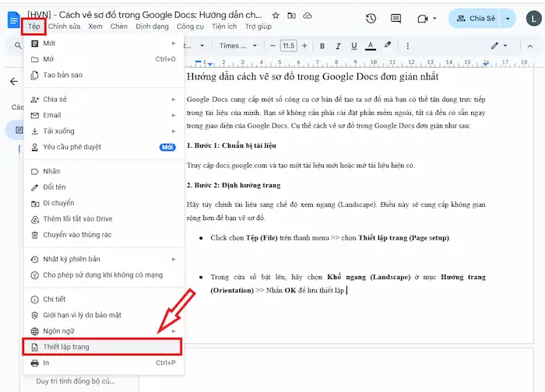Click heading 2. Bước 2: Định hướng trang

[234, 185]
